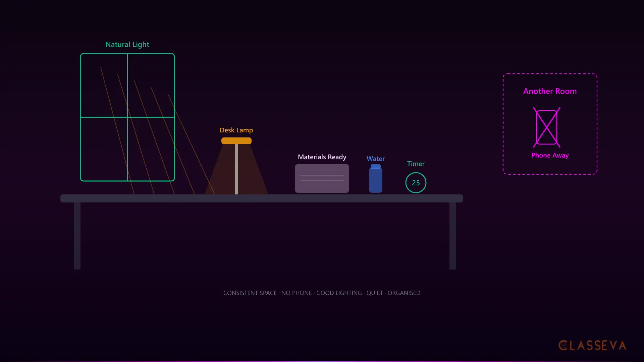Click the Desk Lamp label
This screenshot has width=644, height=362.
[236, 130]
